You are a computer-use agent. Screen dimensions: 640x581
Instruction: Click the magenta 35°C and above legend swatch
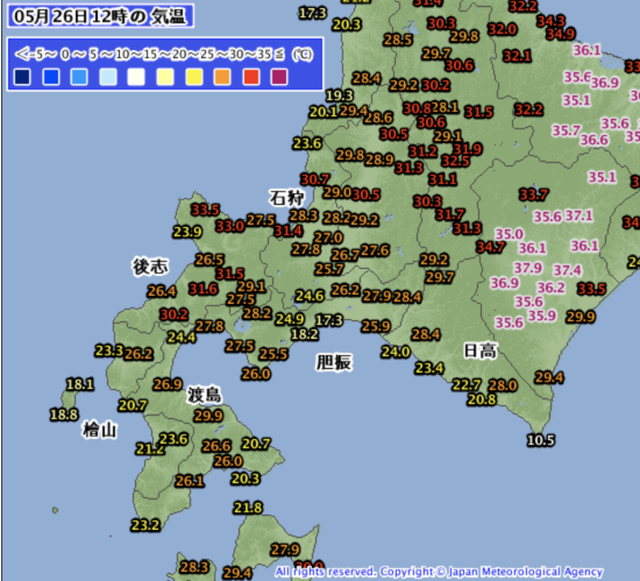pyautogui.click(x=280, y=77)
